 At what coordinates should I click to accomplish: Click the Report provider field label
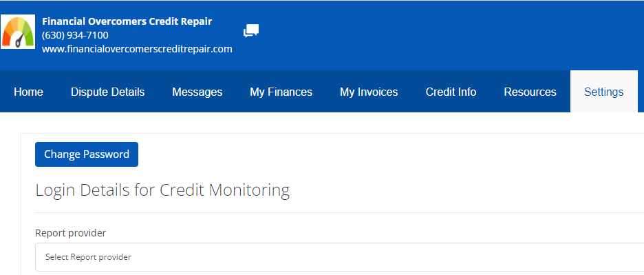(x=71, y=233)
